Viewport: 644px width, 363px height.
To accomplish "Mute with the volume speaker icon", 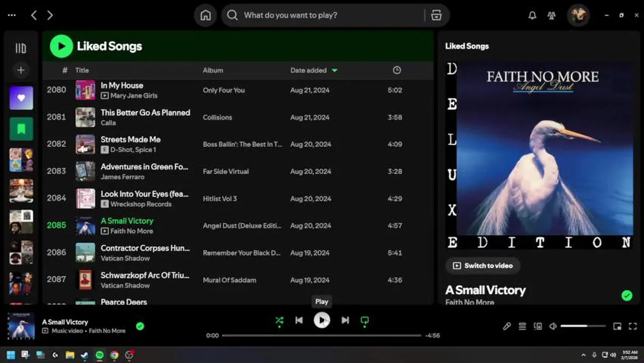I will click(553, 326).
